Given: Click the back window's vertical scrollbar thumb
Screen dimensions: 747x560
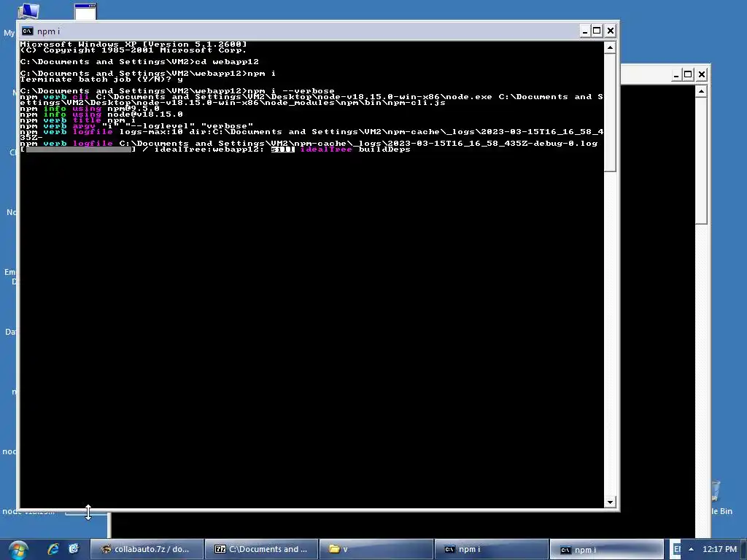Looking at the screenshot, I should [701, 161].
